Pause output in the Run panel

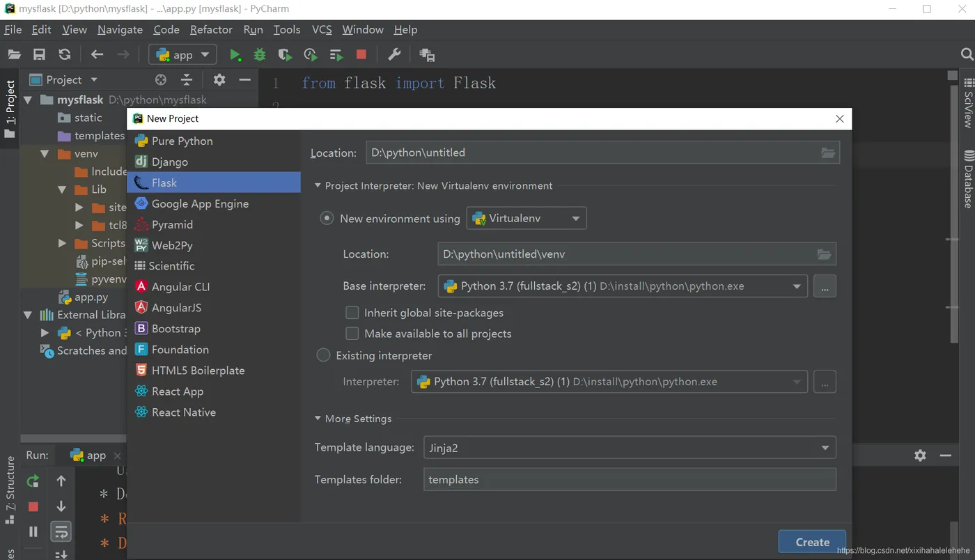tap(33, 531)
